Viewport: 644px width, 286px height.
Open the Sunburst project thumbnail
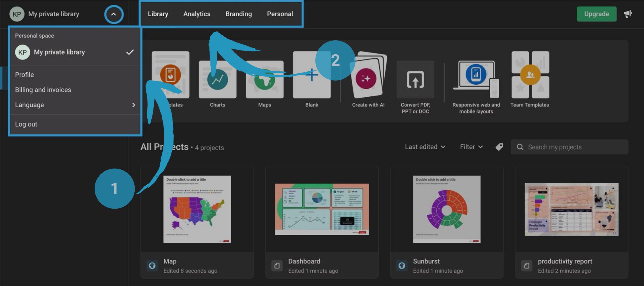[x=447, y=210]
